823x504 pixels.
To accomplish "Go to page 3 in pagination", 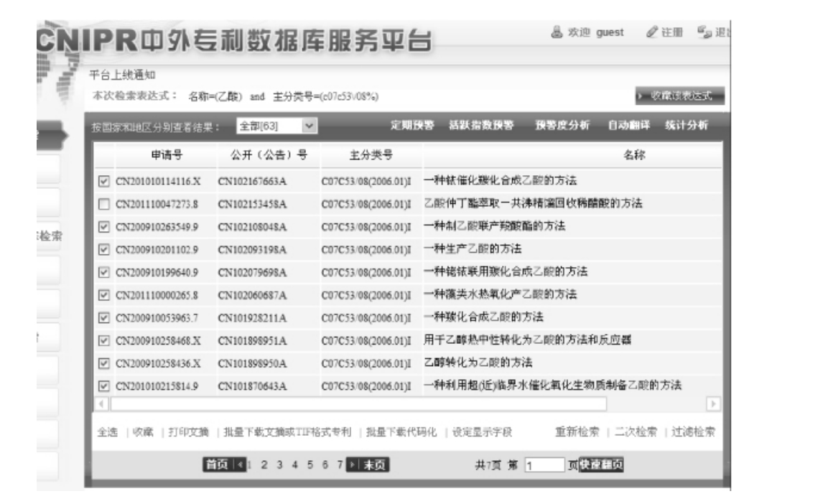I will tap(280, 465).
